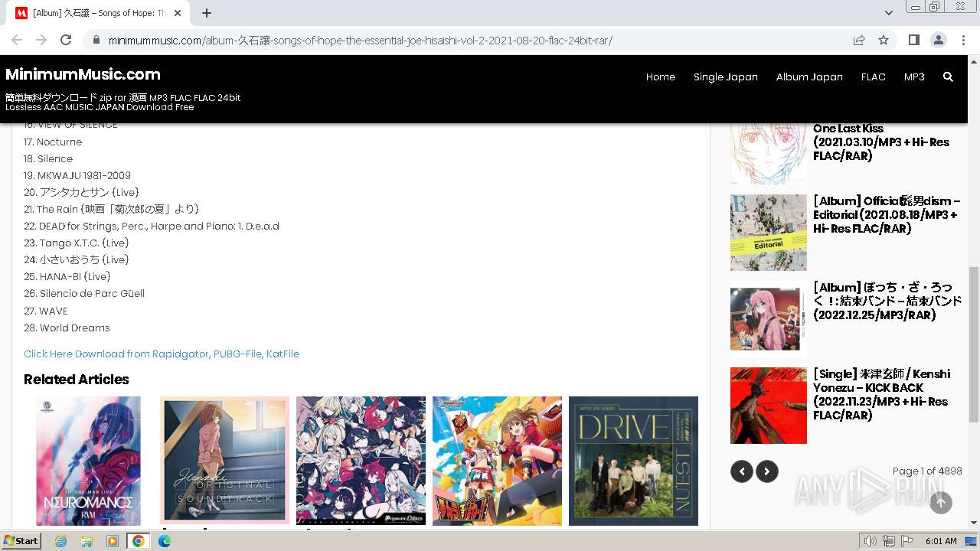Open the site search magnifier icon

point(948,77)
